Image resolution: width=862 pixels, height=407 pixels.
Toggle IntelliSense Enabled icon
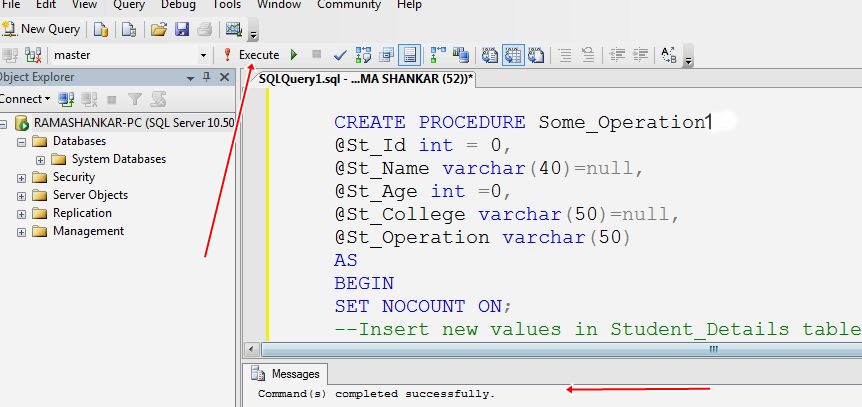point(410,55)
